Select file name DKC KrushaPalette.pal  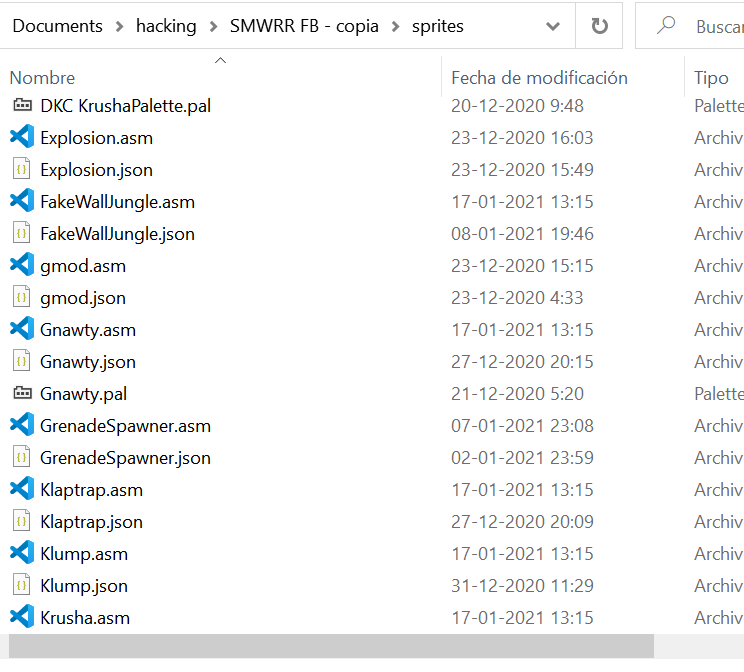125,105
